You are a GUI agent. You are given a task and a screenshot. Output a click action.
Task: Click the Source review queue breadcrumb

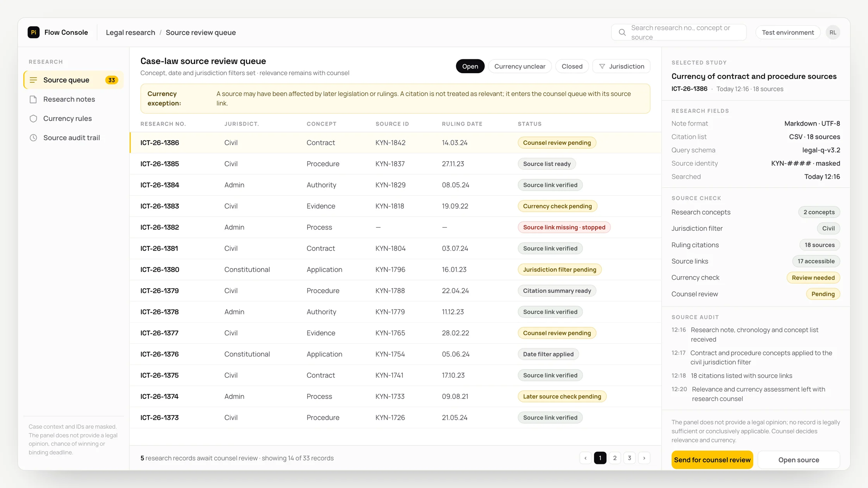pyautogui.click(x=201, y=33)
